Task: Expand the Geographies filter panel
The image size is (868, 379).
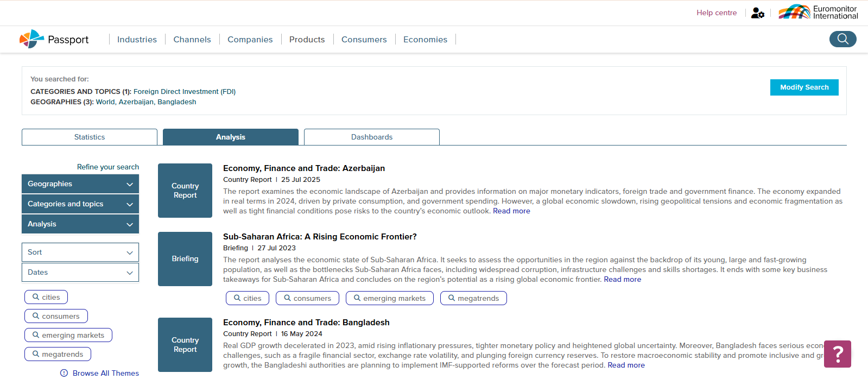Action: pos(80,184)
